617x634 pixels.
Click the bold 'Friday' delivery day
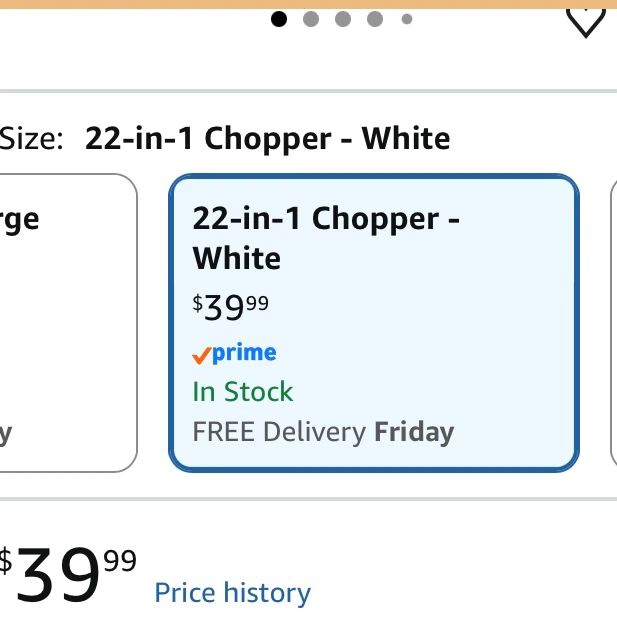click(x=414, y=432)
